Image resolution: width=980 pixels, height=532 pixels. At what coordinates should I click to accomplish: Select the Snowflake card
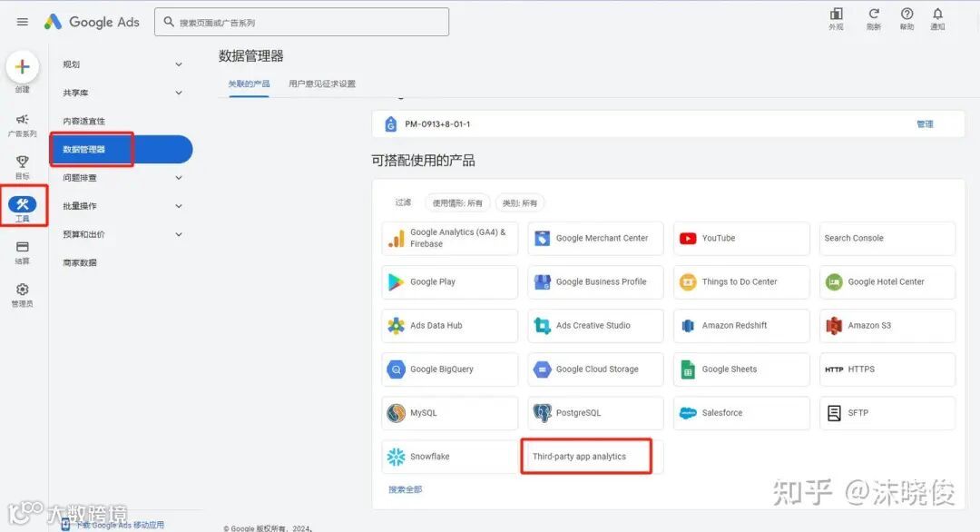(450, 457)
